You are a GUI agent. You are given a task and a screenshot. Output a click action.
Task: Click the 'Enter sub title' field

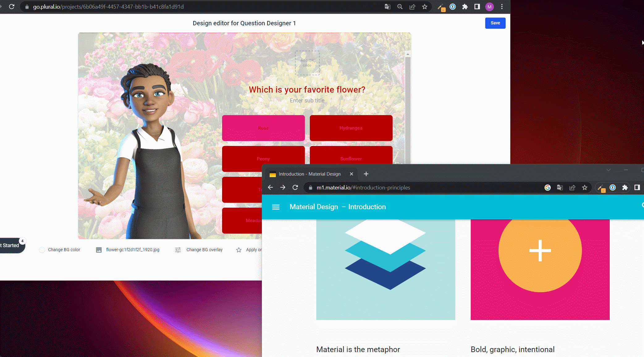[307, 101]
